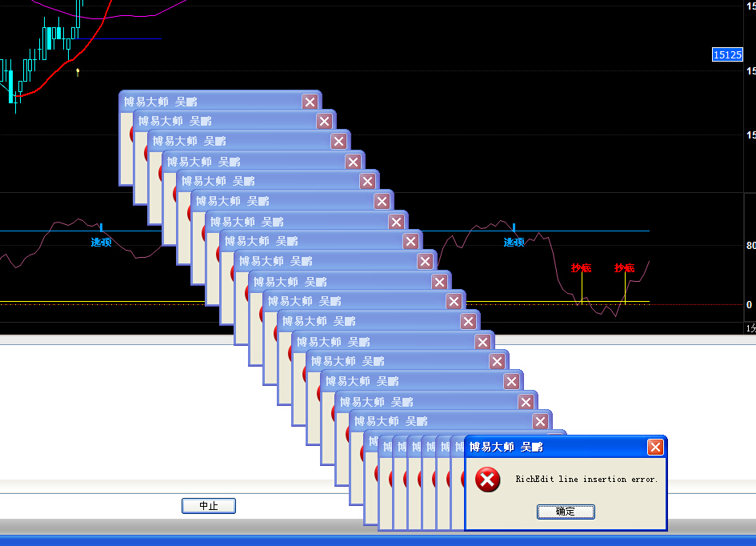Click the 1分 period label on the axis
756x546 pixels.
coord(750,328)
